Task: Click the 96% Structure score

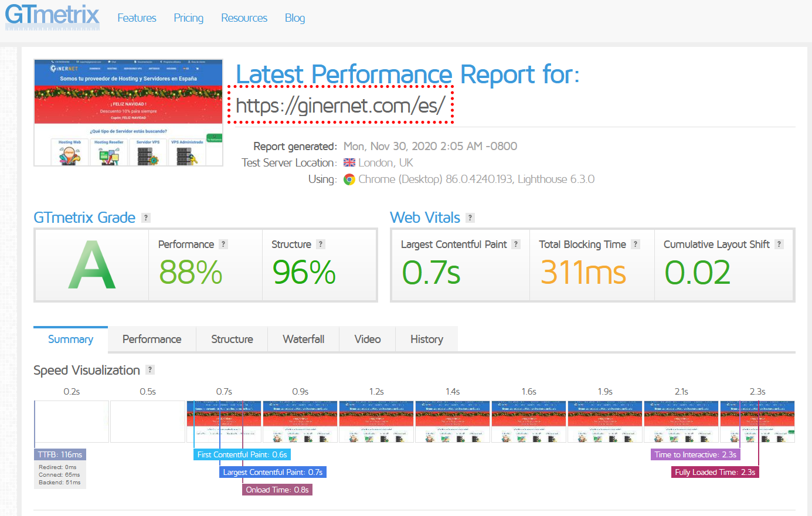Action: 304,273
